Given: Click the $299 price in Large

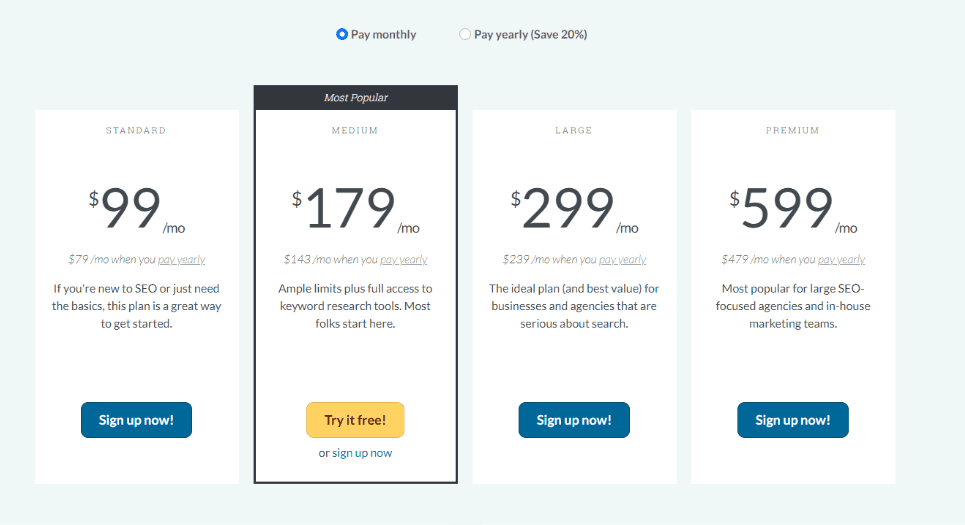Looking at the screenshot, I should pyautogui.click(x=570, y=210).
